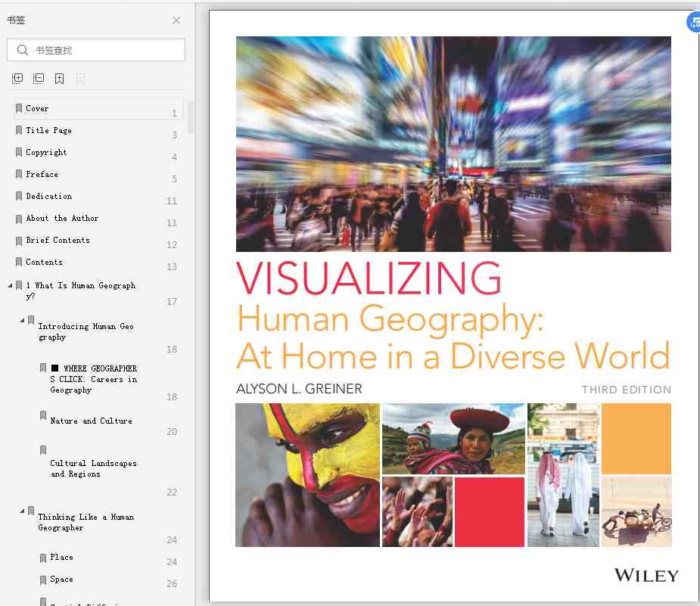Click the bookmark icon beside Contents
Viewport: 700px width, 606px height.
[x=19, y=262]
